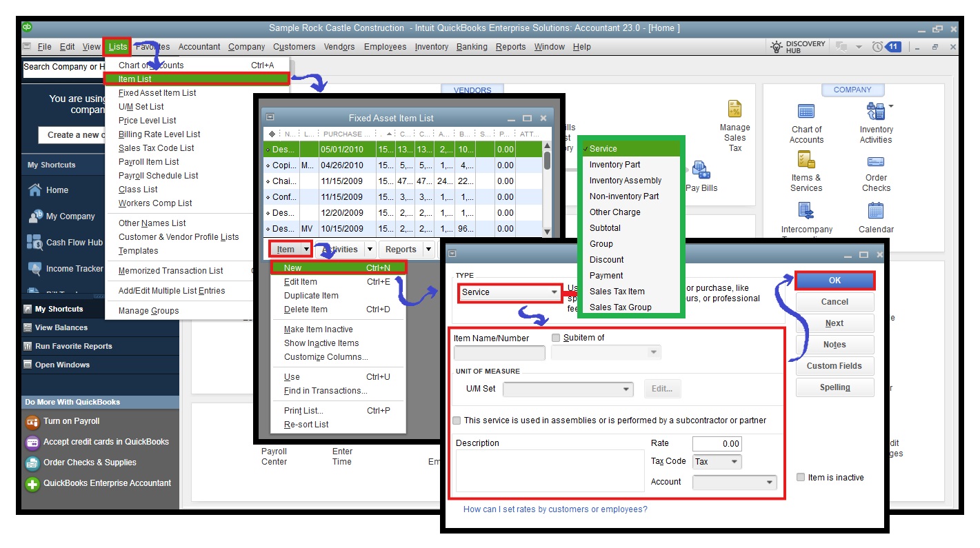This screenshot has height=548, width=980.
Task: Click the Custom Fields button
Action: tap(834, 366)
